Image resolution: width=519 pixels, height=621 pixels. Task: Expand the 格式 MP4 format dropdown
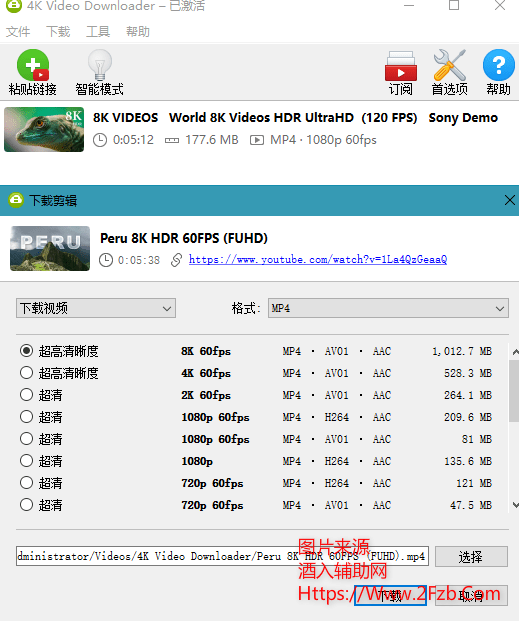pyautogui.click(x=388, y=308)
